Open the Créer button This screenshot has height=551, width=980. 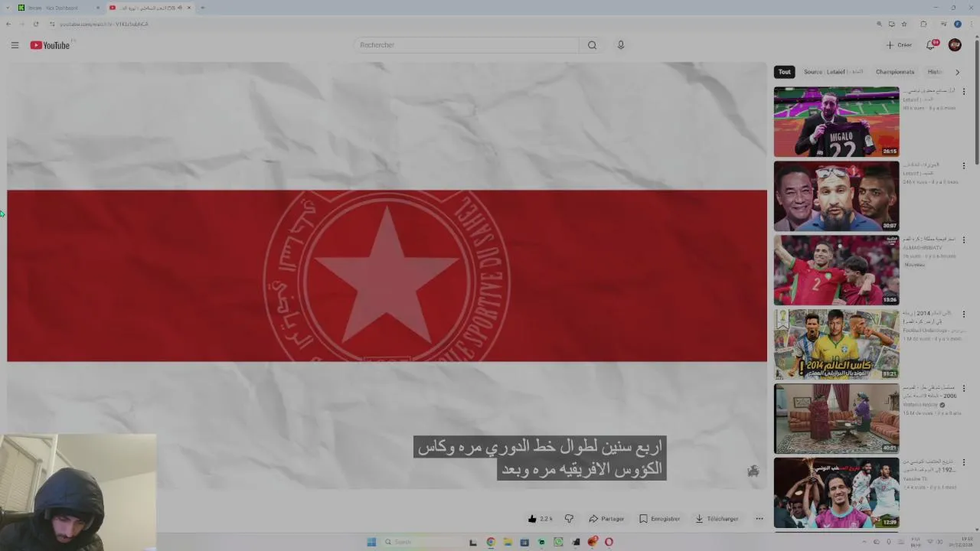pos(899,45)
